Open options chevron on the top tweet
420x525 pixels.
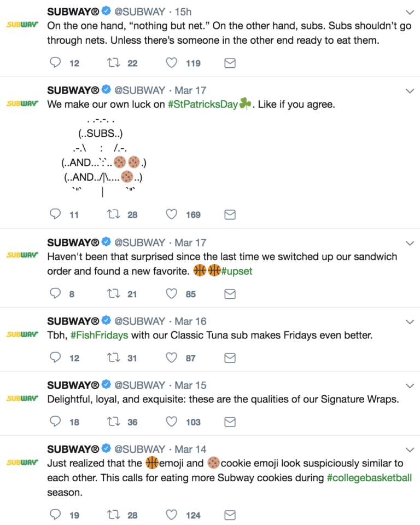coord(410,11)
